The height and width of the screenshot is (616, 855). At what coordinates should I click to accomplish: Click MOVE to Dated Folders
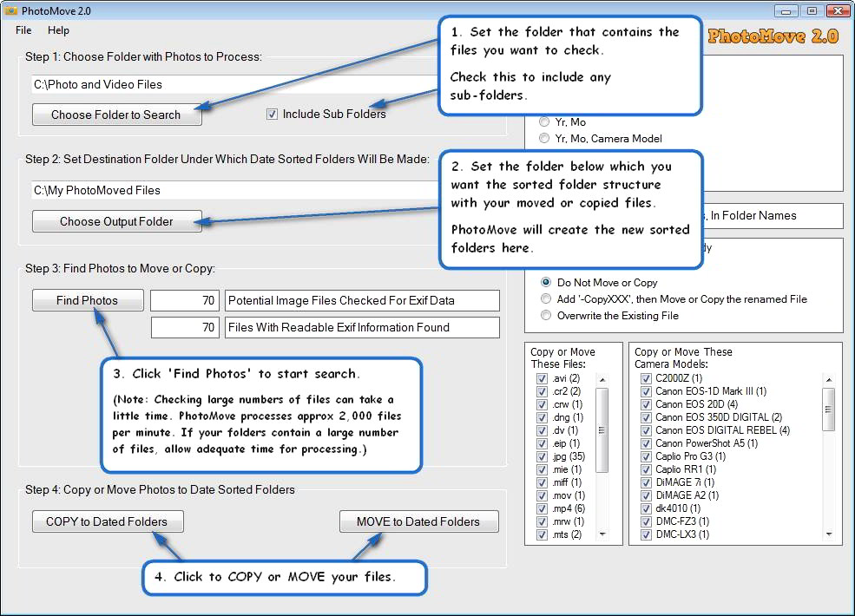click(418, 521)
